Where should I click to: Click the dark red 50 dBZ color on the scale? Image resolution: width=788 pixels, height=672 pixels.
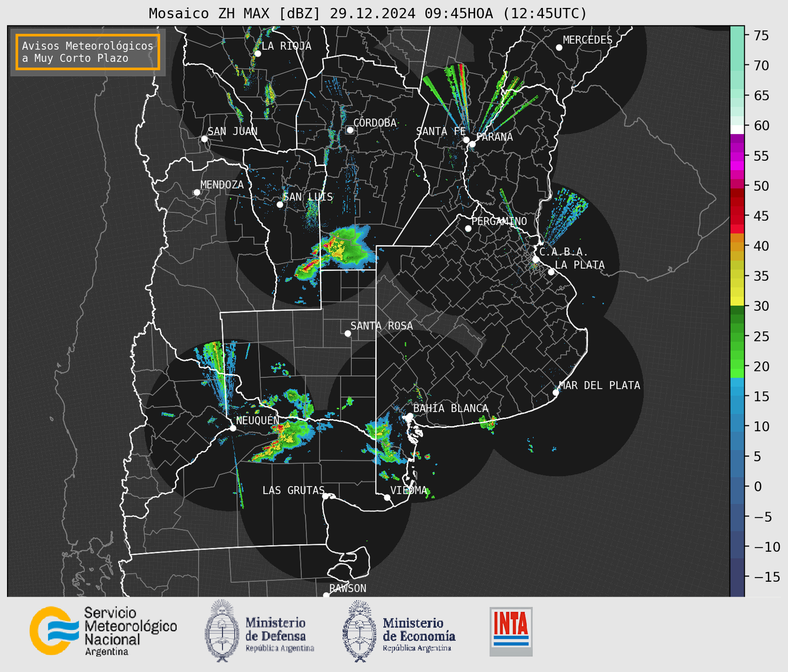[x=737, y=193]
